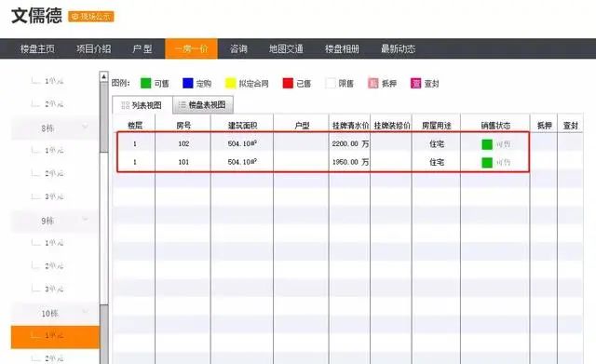Open the 楼盘主页 navigation item

[x=37, y=48]
